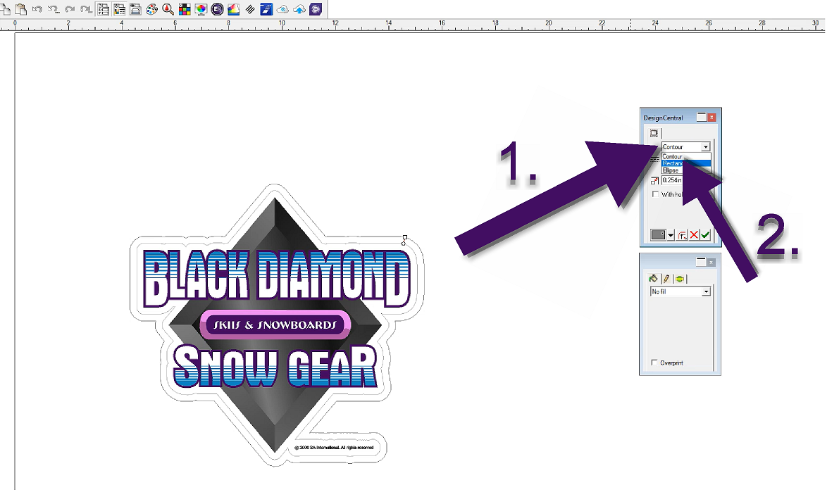Open DesignCentral from its toolbar icon
Screen dimensions: 839x504
(x=103, y=9)
